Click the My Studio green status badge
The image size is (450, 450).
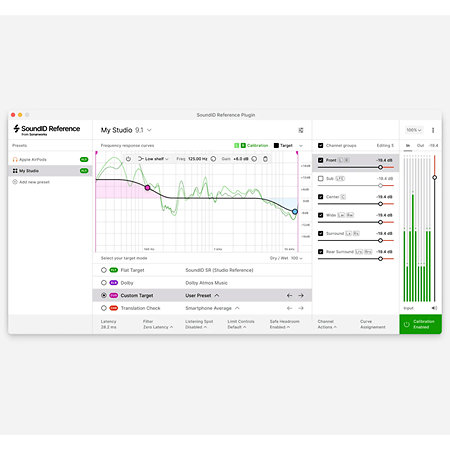click(x=84, y=171)
